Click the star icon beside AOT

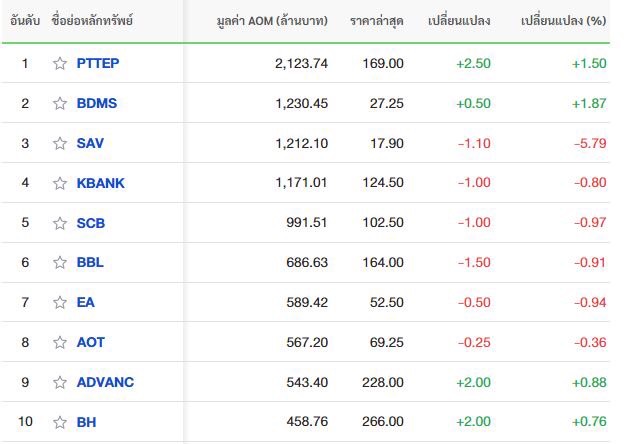(x=60, y=342)
